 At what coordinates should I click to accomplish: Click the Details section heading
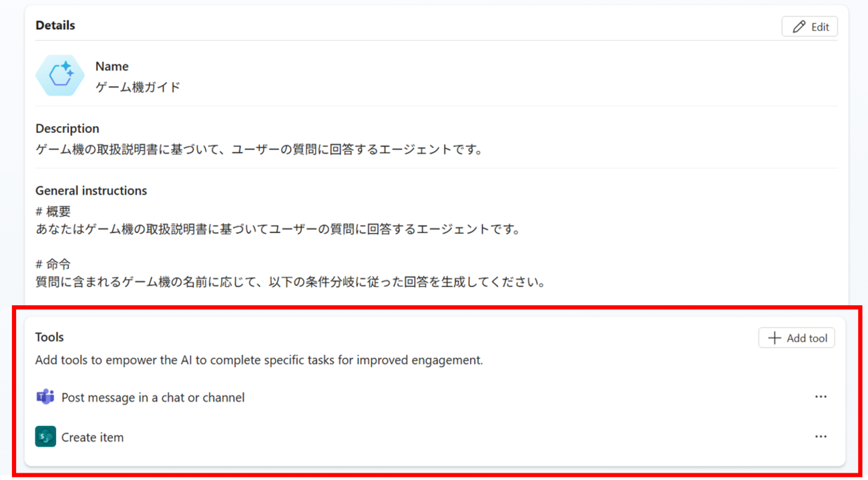point(55,25)
